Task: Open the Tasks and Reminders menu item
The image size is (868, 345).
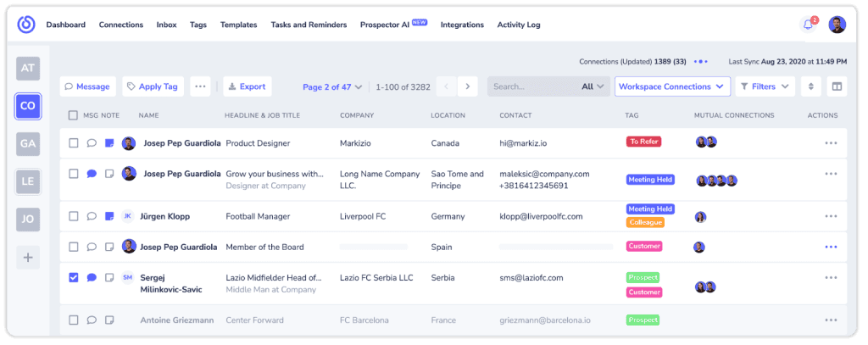Action: [309, 25]
